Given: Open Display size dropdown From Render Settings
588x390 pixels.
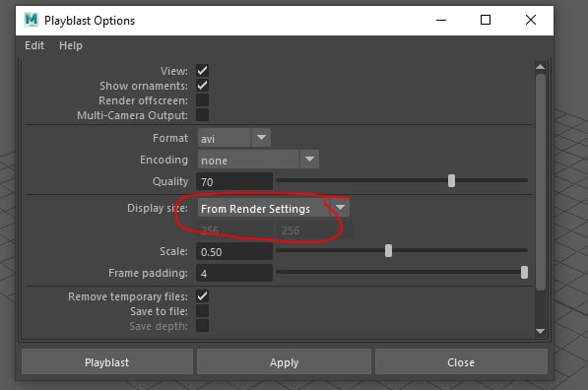Looking at the screenshot, I should point(274,208).
